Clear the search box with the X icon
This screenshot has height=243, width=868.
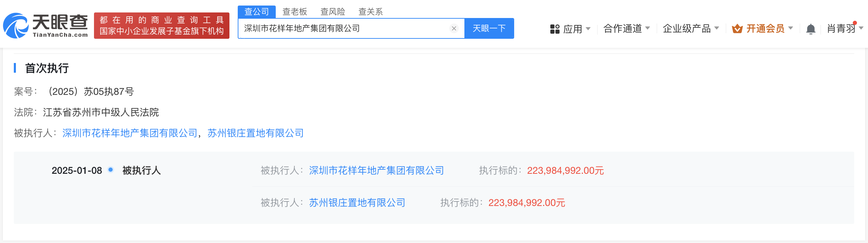454,28
